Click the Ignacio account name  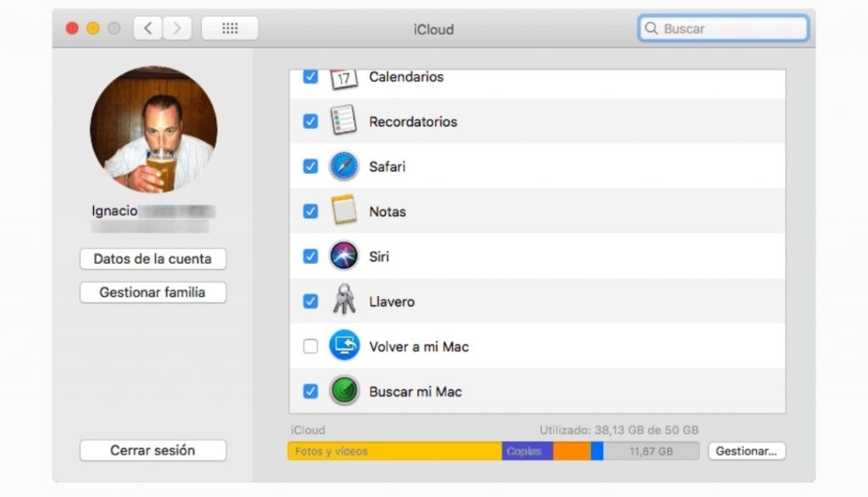click(x=114, y=210)
